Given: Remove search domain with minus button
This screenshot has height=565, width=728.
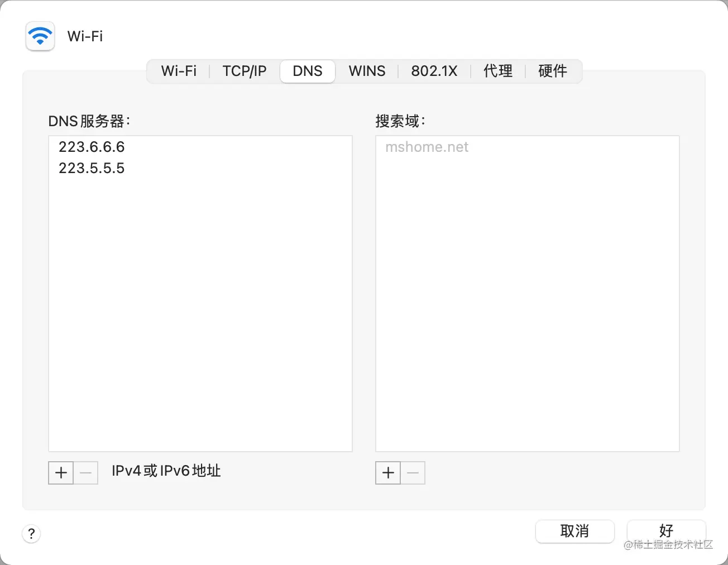Looking at the screenshot, I should click(413, 473).
